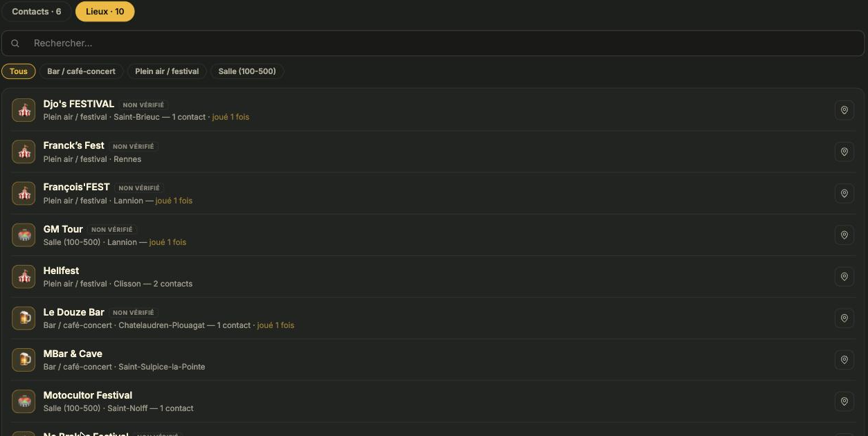Click NON VÉRIFIÉ badge on GM Tour
868x436 pixels.
pyautogui.click(x=112, y=230)
